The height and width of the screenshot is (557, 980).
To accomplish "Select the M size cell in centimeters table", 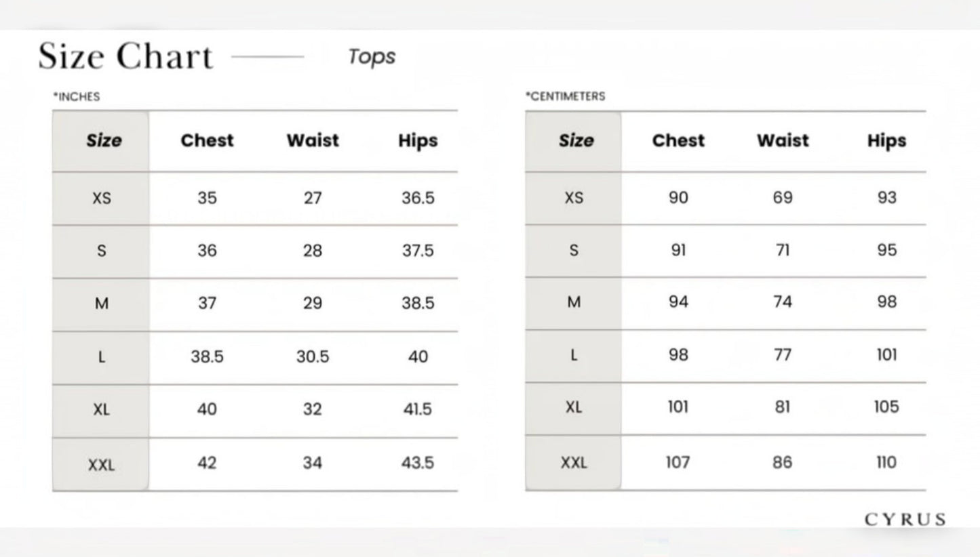I will click(574, 302).
